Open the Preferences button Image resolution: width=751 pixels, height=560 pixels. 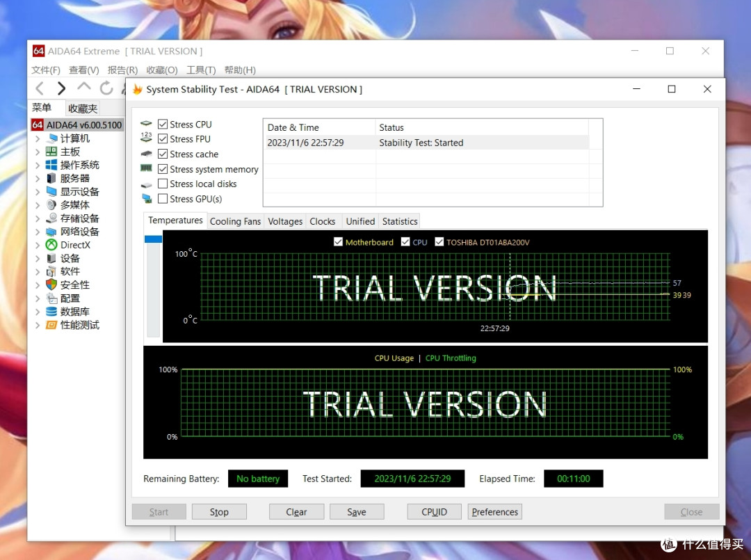[495, 511]
